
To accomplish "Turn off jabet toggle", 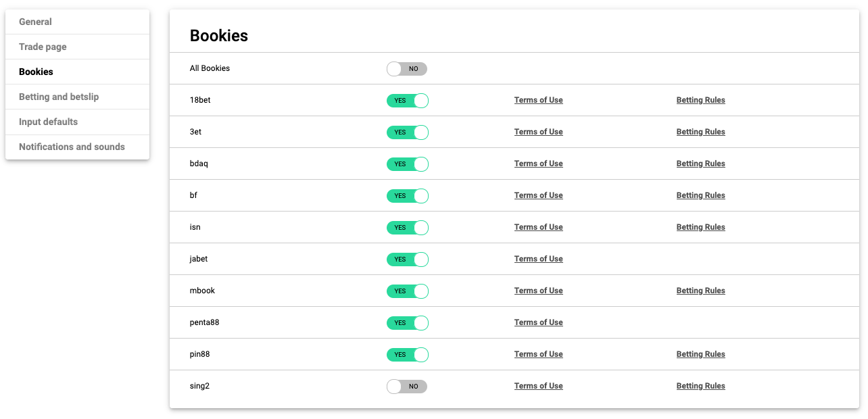I will (x=407, y=260).
